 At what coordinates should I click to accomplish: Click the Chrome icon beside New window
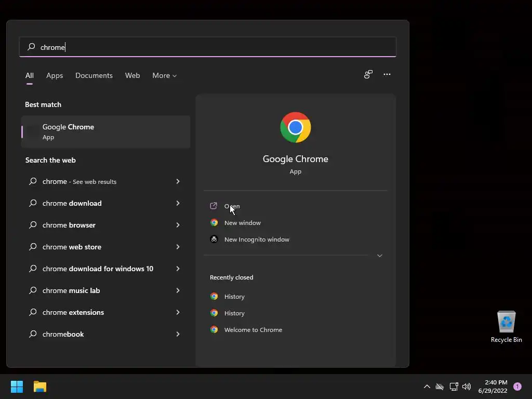[214, 222]
